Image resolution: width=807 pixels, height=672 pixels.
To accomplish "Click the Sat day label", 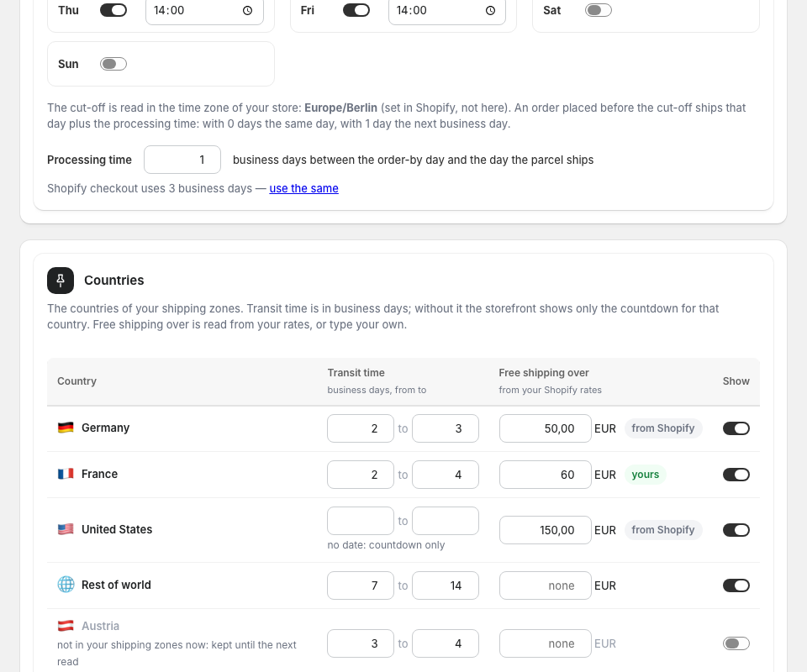I will coord(551,10).
